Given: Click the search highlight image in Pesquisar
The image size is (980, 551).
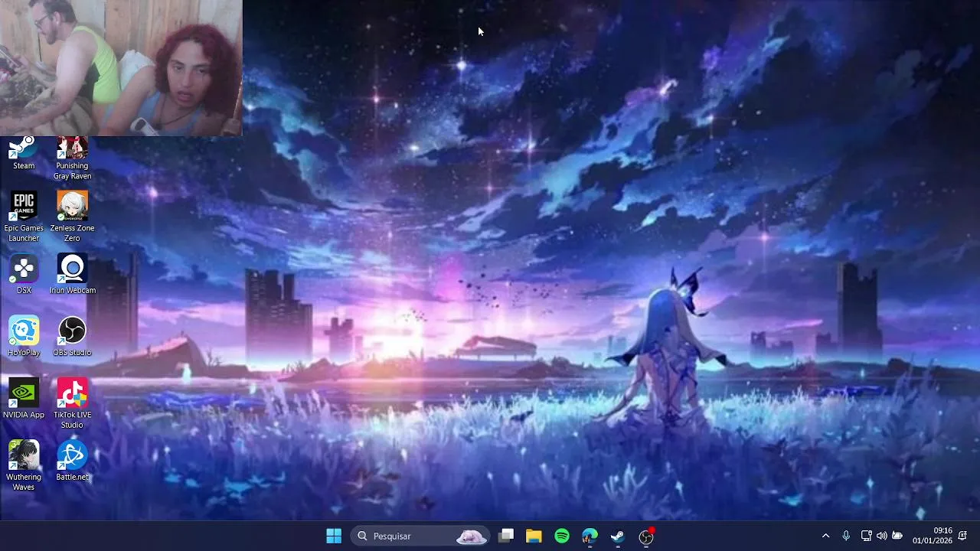Looking at the screenshot, I should (471, 536).
